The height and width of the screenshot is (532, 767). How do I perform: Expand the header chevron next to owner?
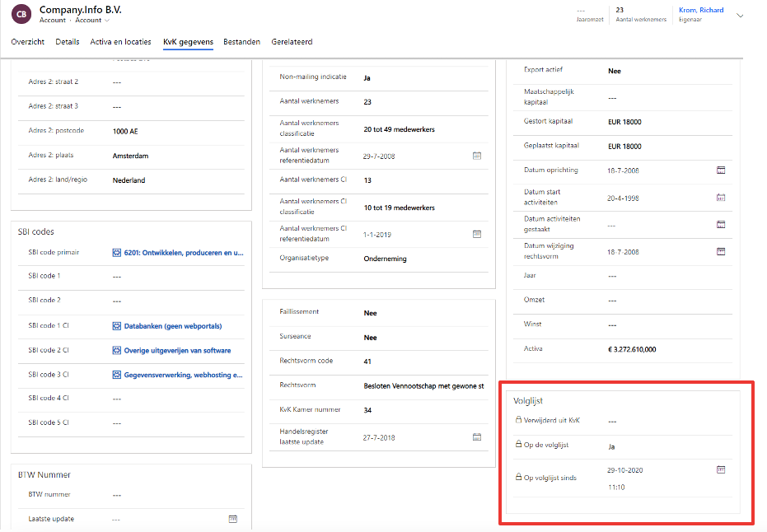click(x=740, y=15)
